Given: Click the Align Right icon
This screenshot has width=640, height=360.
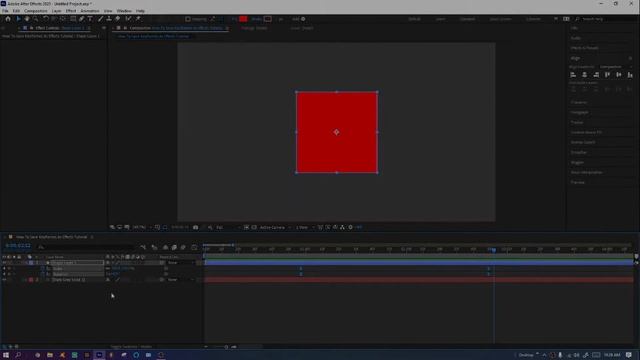Looking at the screenshot, I should [596, 75].
